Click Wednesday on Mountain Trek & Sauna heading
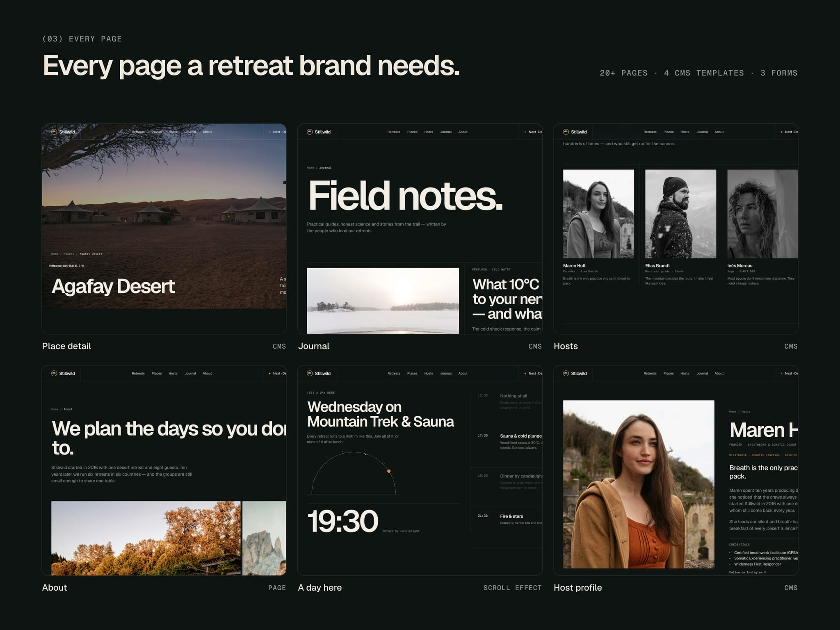The width and height of the screenshot is (840, 630). pos(380,414)
